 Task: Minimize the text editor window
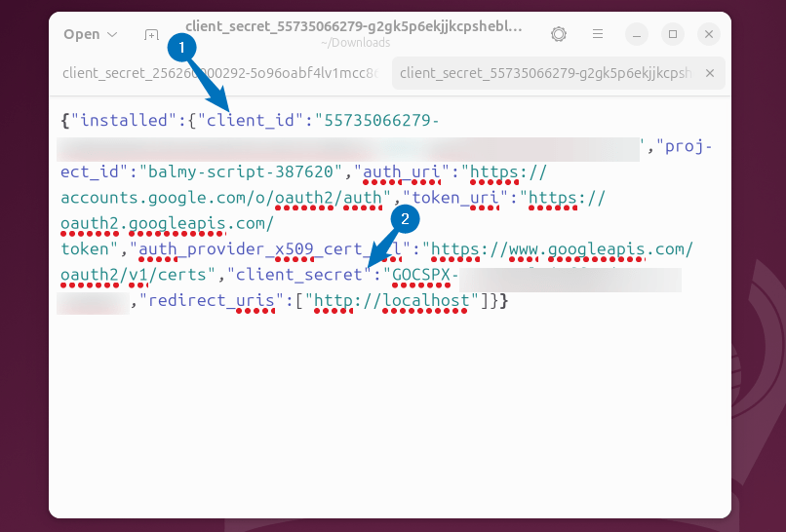point(637,34)
